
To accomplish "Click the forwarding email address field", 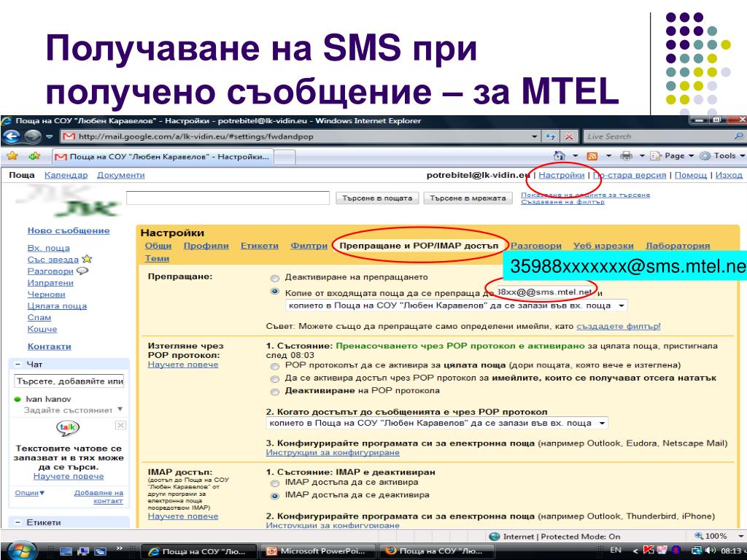I will (546, 292).
